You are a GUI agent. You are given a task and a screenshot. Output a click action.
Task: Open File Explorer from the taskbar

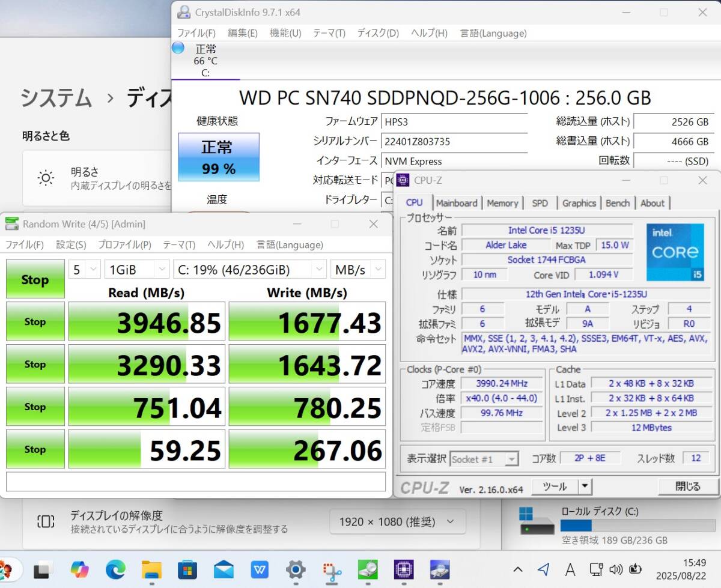pyautogui.click(x=151, y=569)
